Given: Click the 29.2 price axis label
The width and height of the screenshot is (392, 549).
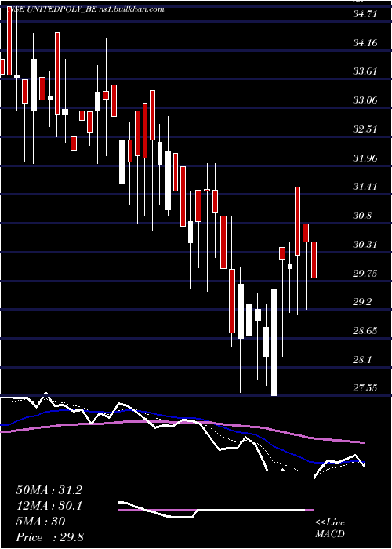Looking at the screenshot, I should [362, 302].
